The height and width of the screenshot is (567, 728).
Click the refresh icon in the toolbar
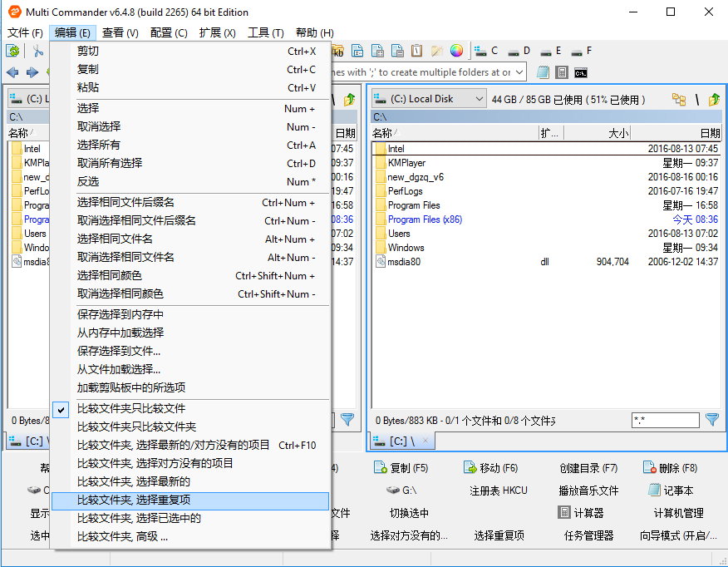pos(12,51)
